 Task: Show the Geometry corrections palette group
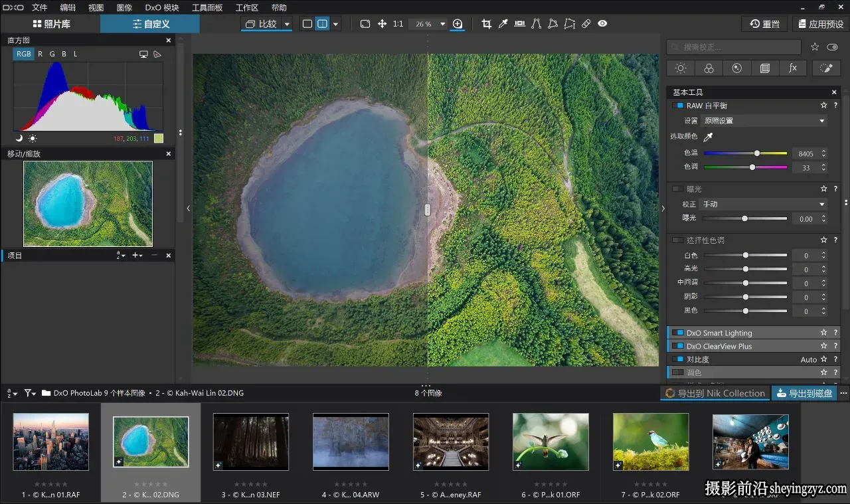pyautogui.click(x=764, y=68)
